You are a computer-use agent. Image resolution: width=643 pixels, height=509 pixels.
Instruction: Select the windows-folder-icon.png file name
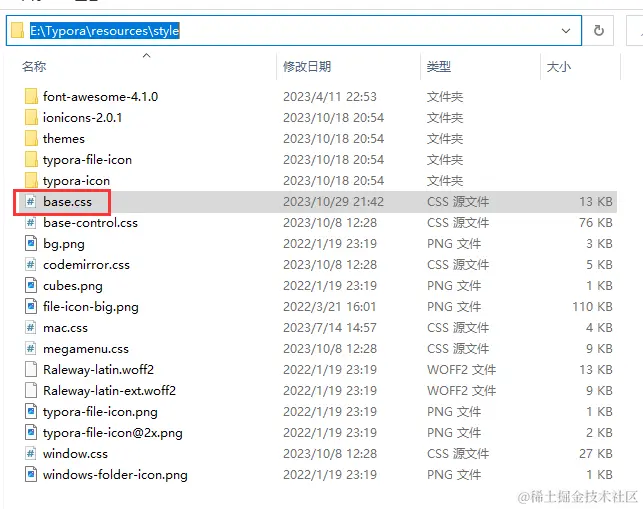pos(115,475)
